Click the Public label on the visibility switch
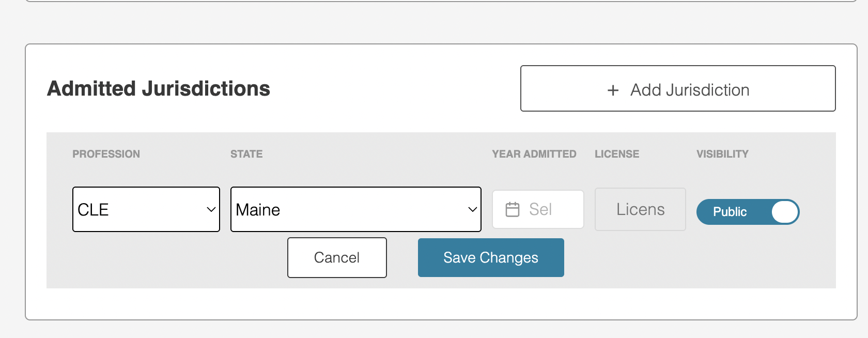The height and width of the screenshot is (338, 868). click(730, 212)
